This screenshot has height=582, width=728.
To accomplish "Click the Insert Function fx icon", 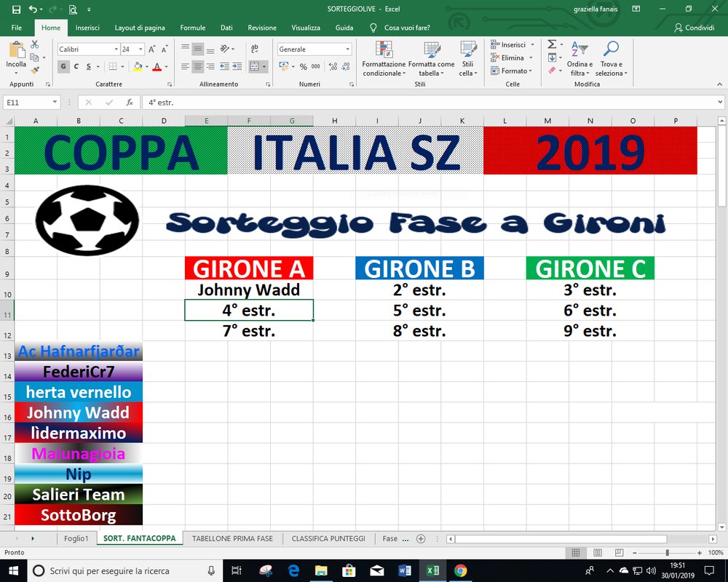I will 130,103.
